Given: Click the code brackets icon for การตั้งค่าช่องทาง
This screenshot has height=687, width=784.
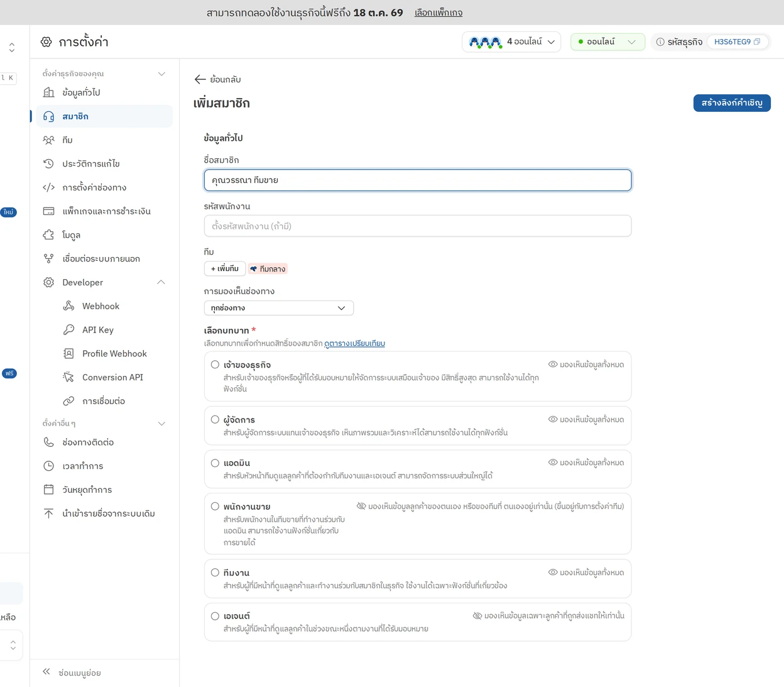Looking at the screenshot, I should tap(48, 187).
